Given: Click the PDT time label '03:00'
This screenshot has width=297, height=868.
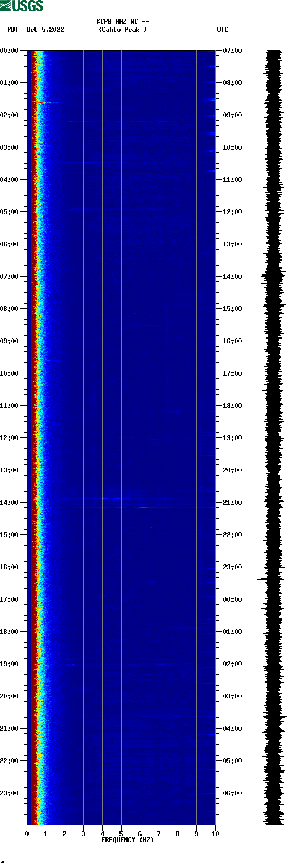Looking at the screenshot, I should point(9,147).
